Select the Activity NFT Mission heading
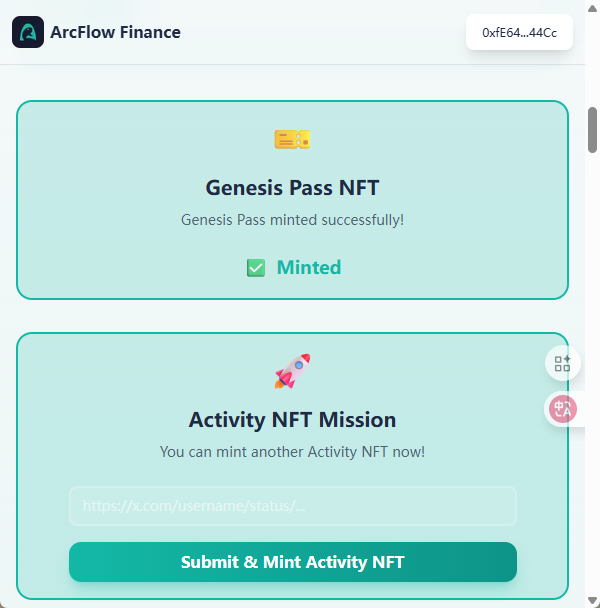This screenshot has height=608, width=600. click(x=292, y=420)
